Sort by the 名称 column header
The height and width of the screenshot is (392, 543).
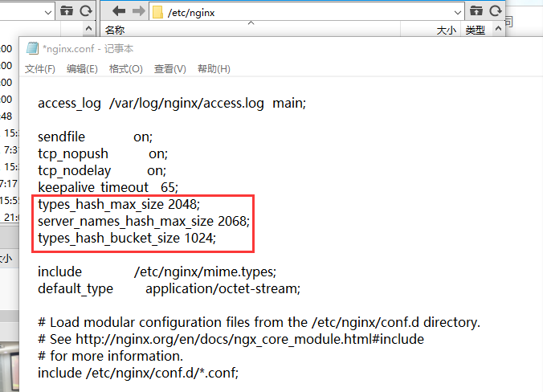click(x=115, y=31)
